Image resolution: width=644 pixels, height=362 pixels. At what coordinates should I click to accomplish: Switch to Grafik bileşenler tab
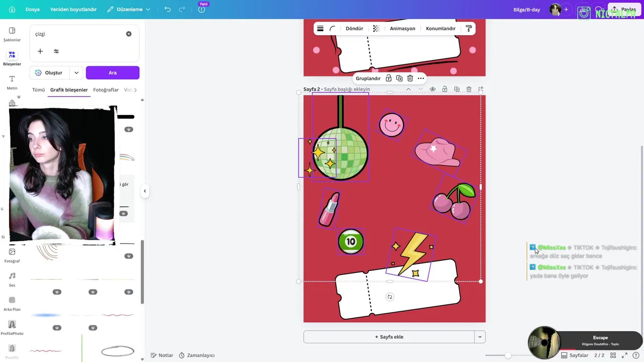coord(69,90)
